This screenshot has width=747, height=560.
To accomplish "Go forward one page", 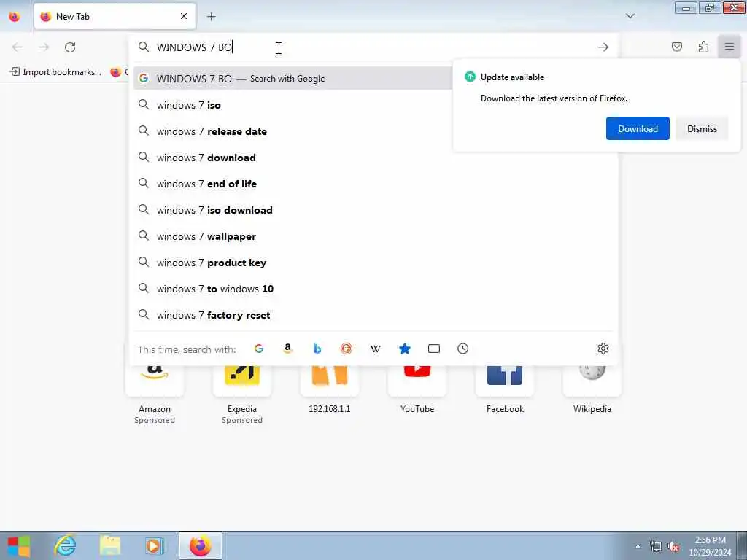I will 44,47.
